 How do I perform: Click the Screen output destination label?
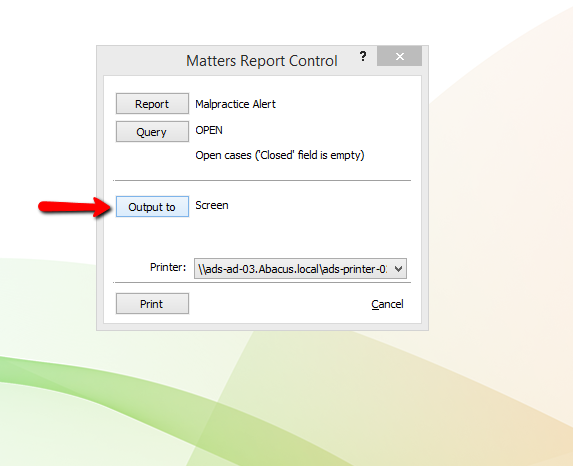coord(212,205)
